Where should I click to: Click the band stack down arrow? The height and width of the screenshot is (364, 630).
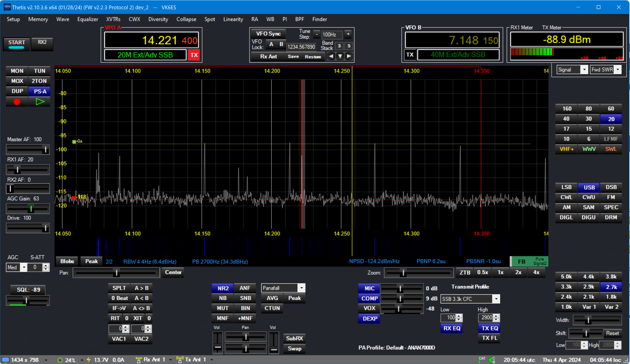[x=340, y=56]
